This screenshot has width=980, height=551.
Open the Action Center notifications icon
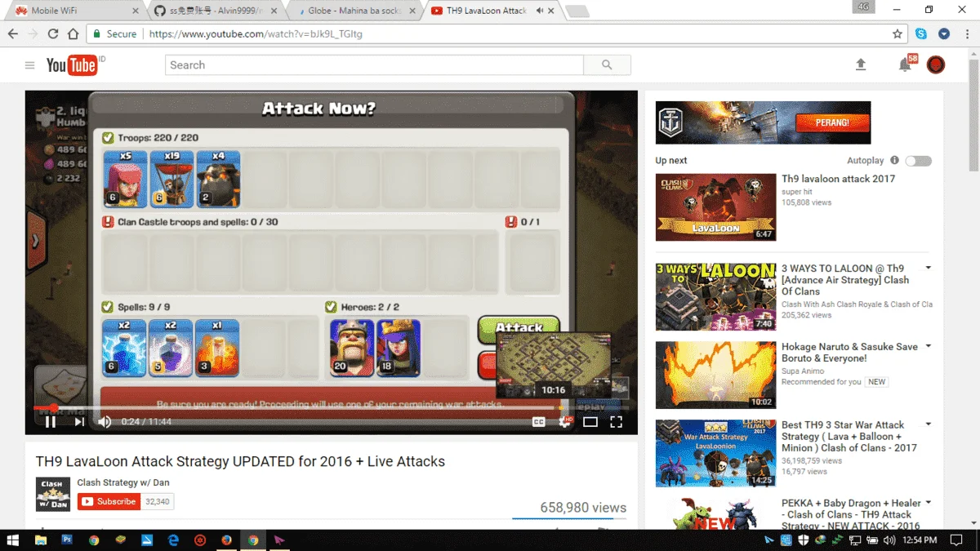(957, 540)
